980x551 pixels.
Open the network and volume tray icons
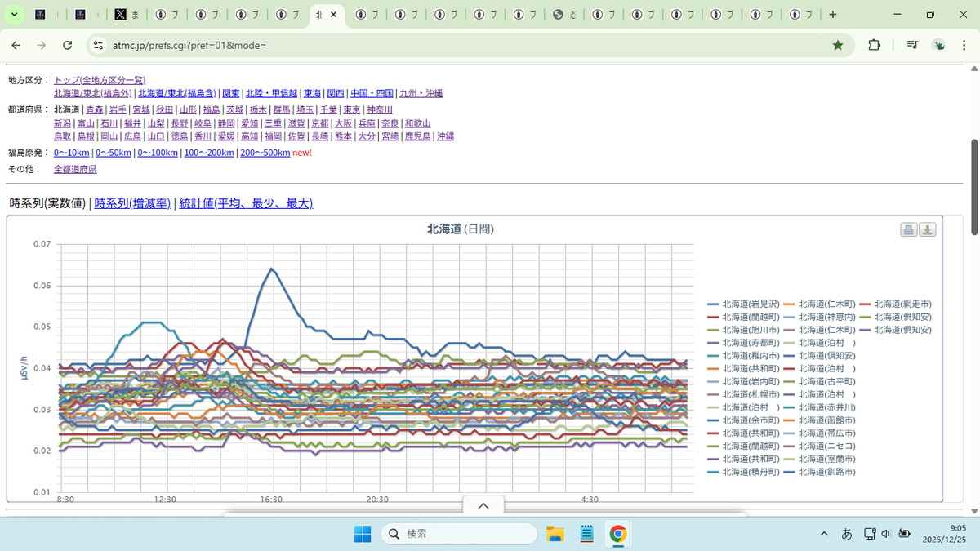(877, 534)
